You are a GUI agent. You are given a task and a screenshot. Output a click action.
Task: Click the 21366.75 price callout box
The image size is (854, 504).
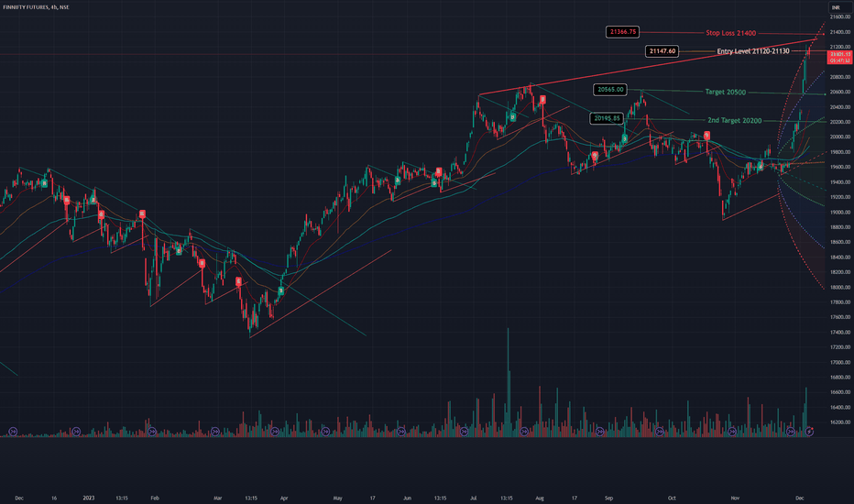click(x=622, y=32)
